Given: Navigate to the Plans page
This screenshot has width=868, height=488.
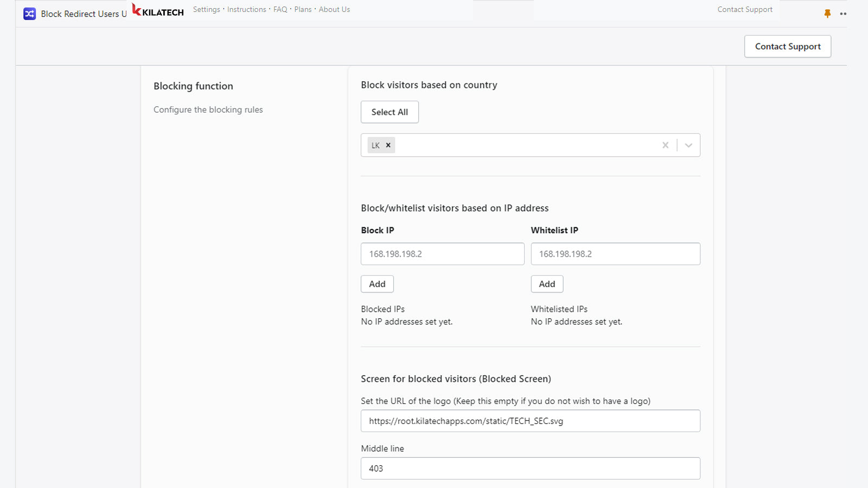Looking at the screenshot, I should coord(303,10).
